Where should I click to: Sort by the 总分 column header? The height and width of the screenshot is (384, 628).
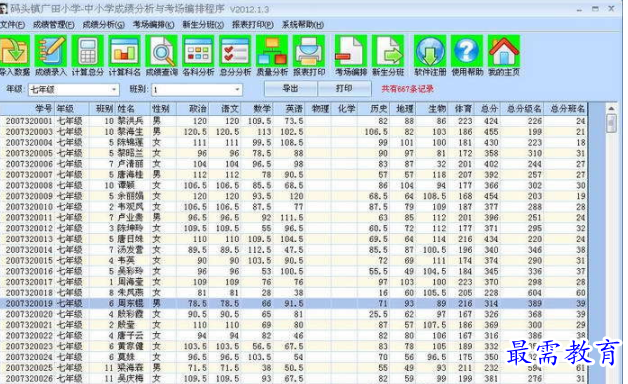(x=486, y=109)
